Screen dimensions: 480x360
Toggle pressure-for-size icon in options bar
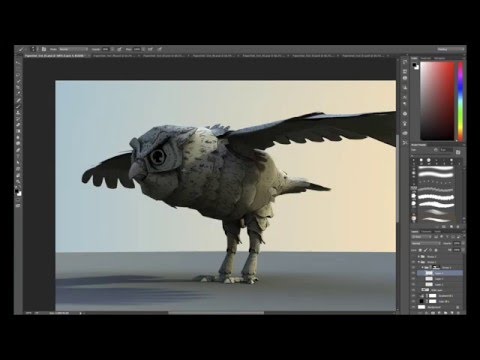160,49
